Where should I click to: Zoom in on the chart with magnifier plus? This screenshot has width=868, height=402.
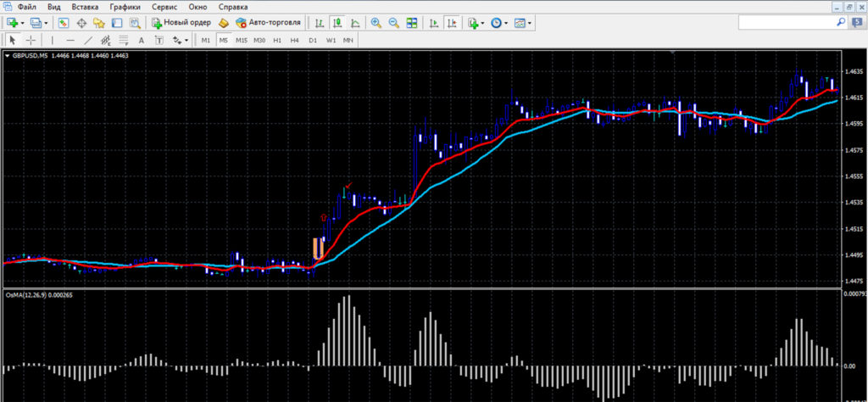(376, 23)
